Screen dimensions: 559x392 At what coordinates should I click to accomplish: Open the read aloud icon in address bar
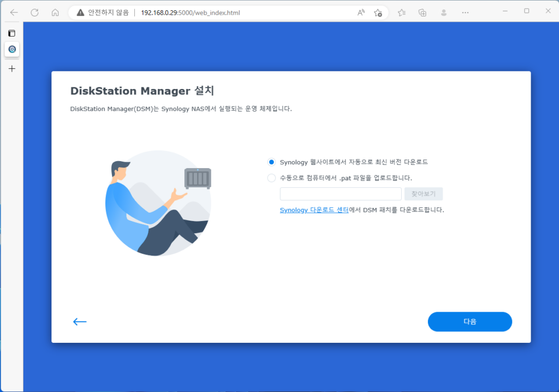coord(361,13)
